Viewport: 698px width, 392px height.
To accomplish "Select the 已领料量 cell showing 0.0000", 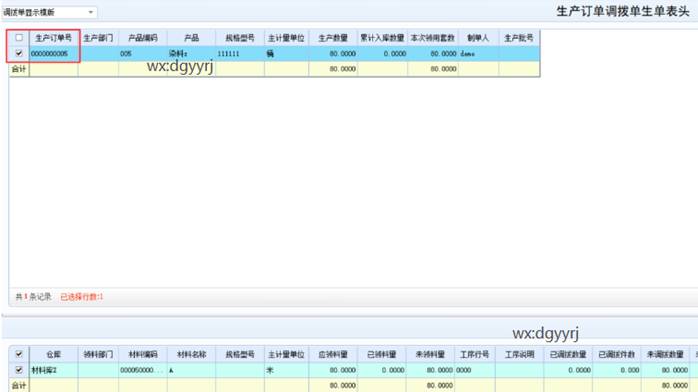I will (381, 370).
